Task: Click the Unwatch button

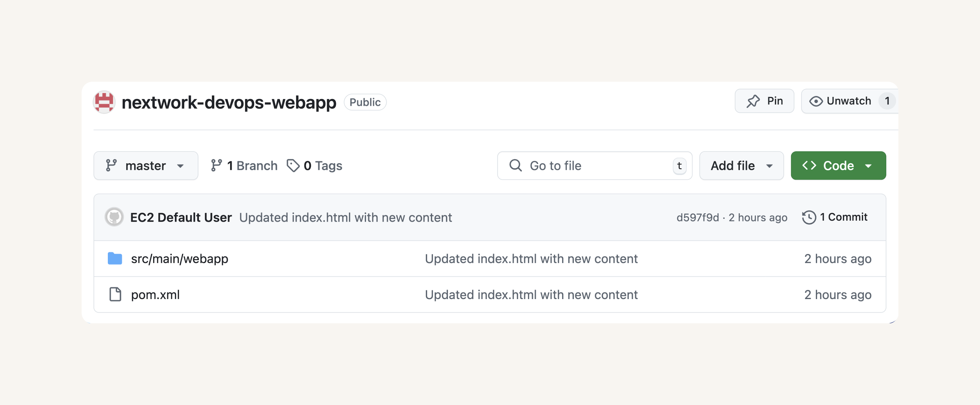Action: [x=849, y=101]
